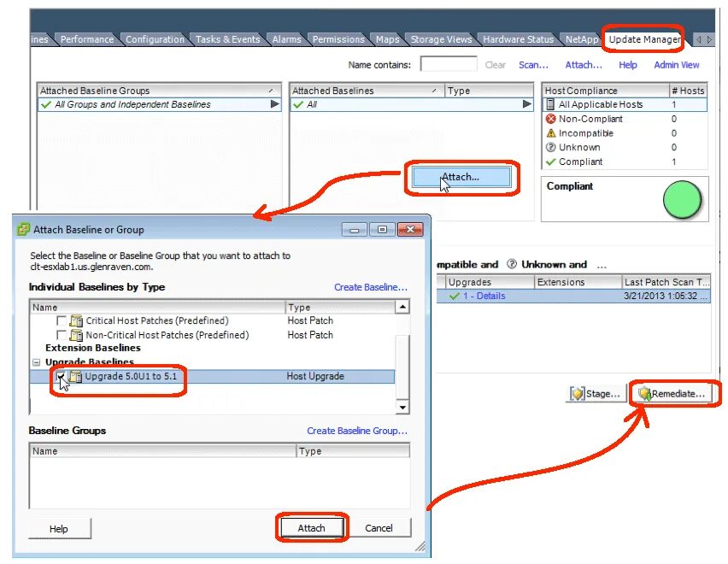Open the Maps tab
Viewport: 728px width, 564px height.
pos(387,39)
